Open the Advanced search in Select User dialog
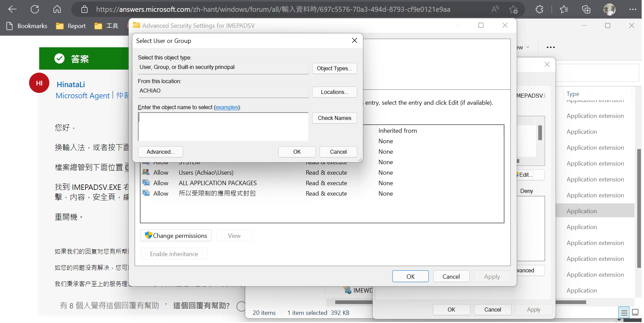 (160, 152)
